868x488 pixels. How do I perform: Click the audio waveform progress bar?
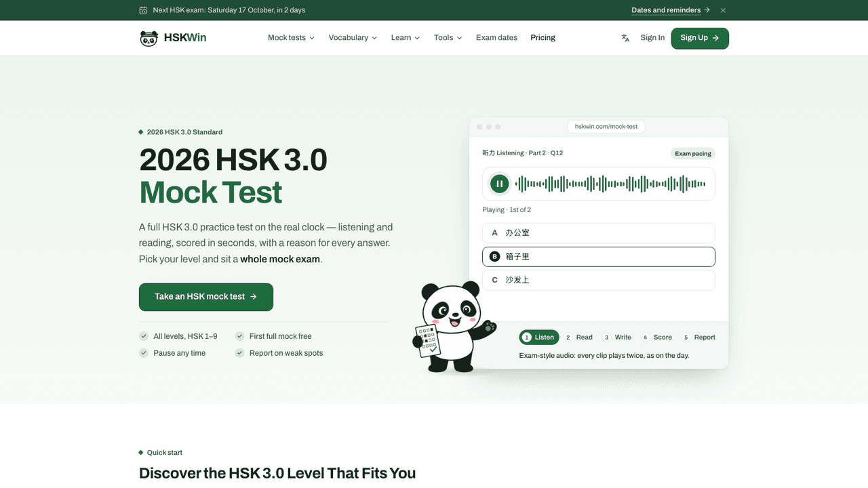[610, 184]
